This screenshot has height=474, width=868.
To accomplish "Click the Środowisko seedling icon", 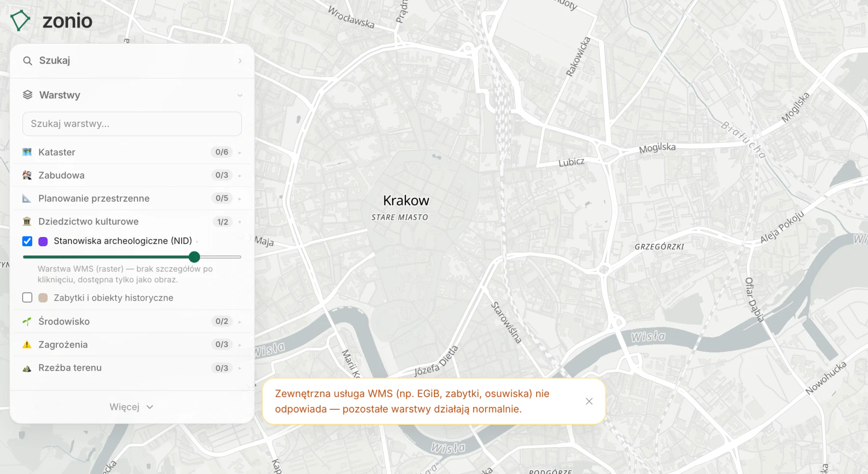I will 27,321.
